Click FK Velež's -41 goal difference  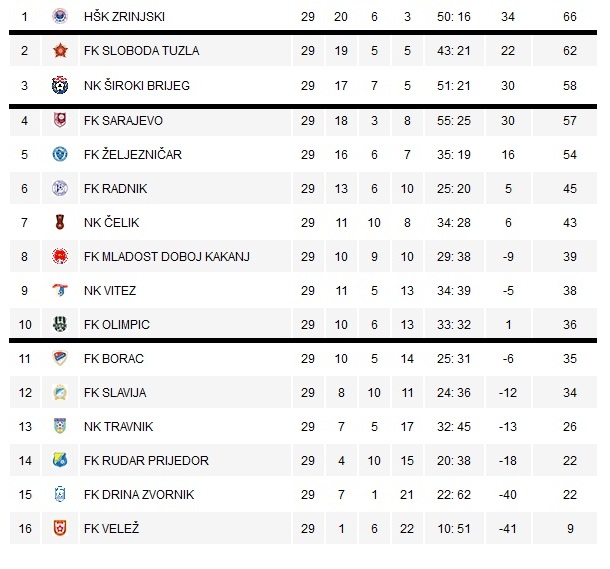click(x=508, y=528)
